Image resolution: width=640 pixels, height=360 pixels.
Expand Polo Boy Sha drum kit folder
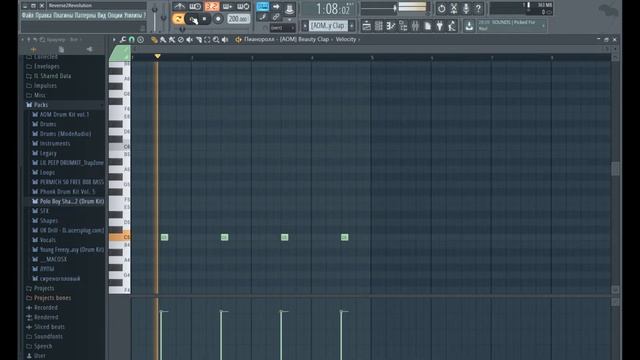click(71, 201)
